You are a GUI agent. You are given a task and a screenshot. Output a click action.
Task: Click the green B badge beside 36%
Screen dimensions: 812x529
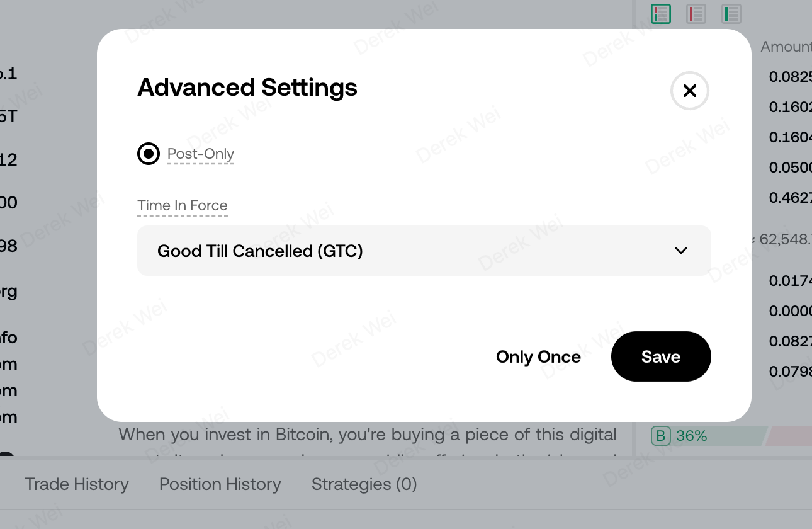pyautogui.click(x=660, y=436)
